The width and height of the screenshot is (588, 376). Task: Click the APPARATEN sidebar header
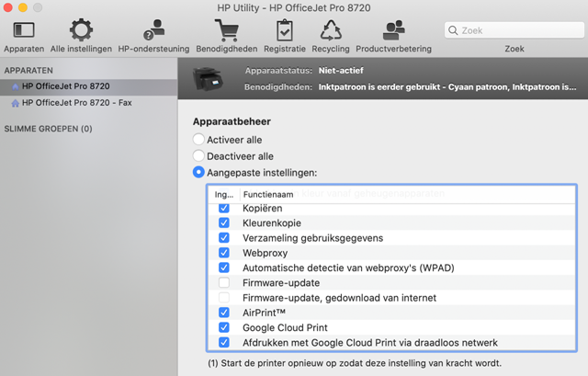tap(28, 71)
